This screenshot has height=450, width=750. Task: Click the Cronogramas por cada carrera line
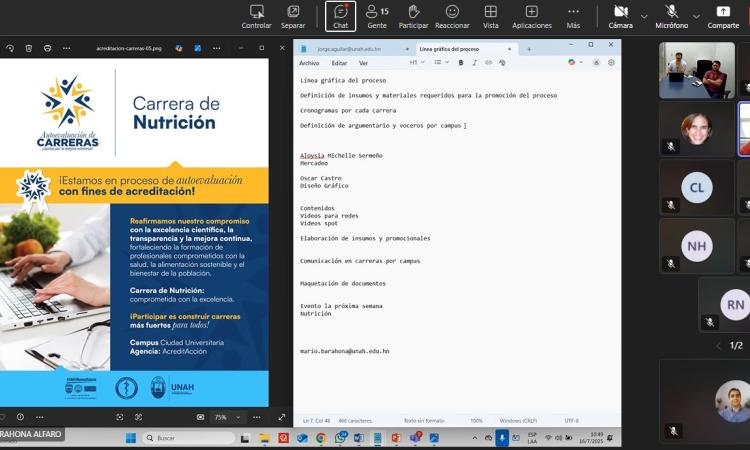348,110
